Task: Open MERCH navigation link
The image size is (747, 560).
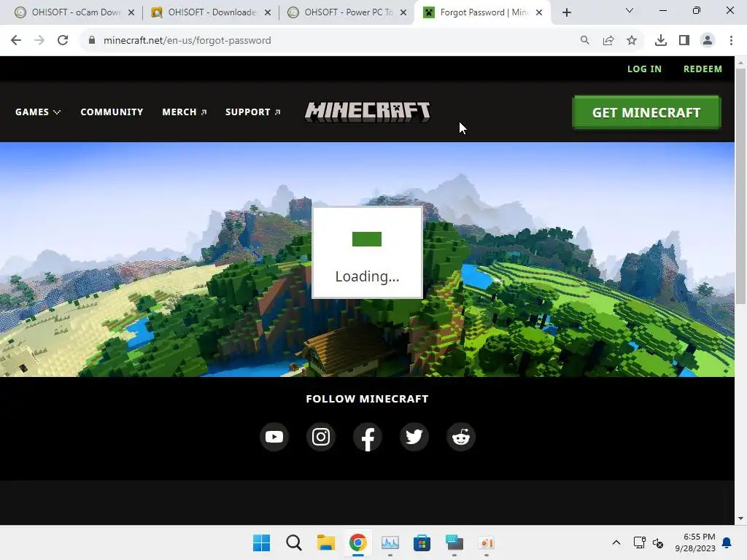Action: [185, 112]
